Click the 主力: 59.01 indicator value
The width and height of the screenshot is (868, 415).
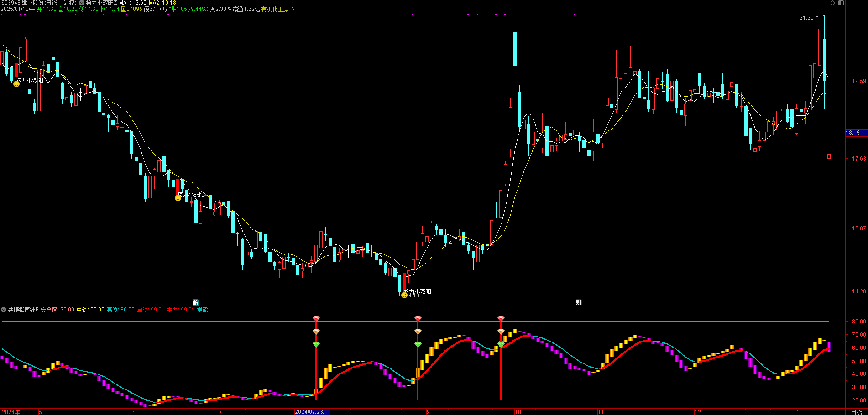coord(181,310)
